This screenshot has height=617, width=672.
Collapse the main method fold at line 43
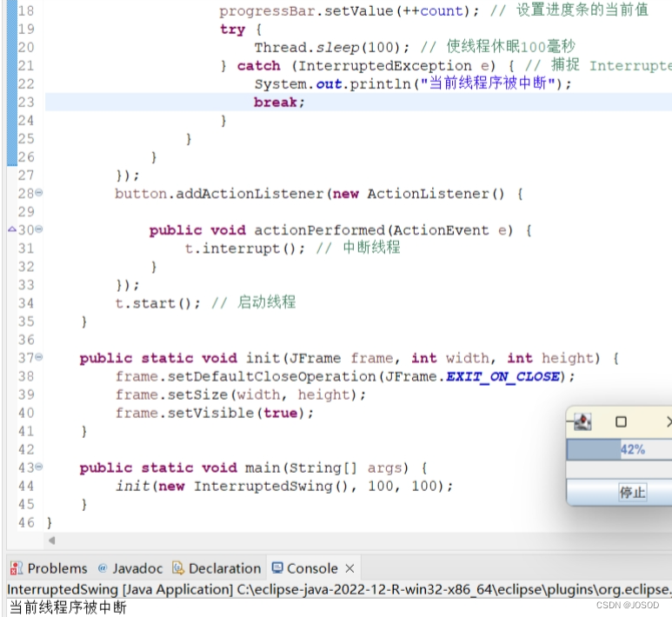39,466
